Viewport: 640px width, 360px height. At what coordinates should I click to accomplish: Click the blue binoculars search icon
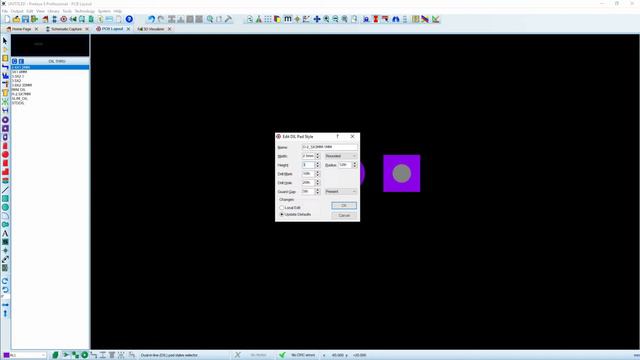[396, 19]
